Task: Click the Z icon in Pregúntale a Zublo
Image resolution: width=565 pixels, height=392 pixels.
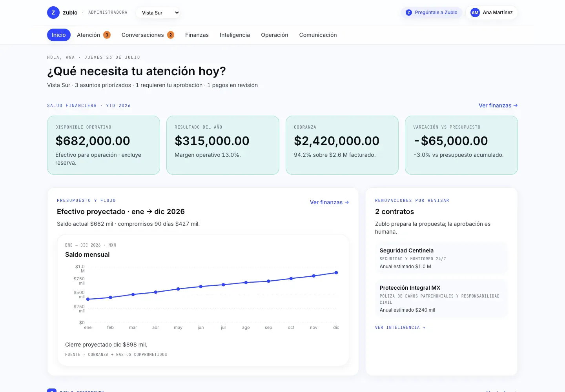Action: click(409, 13)
